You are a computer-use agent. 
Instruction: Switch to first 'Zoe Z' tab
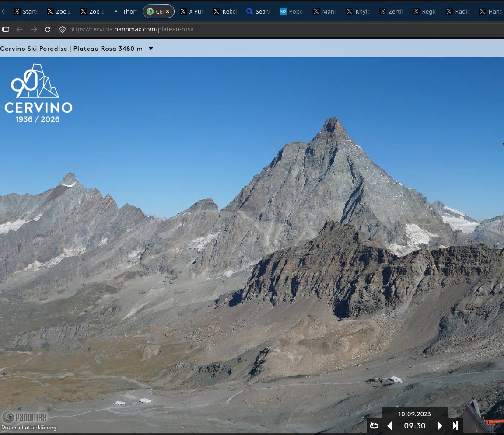click(59, 11)
